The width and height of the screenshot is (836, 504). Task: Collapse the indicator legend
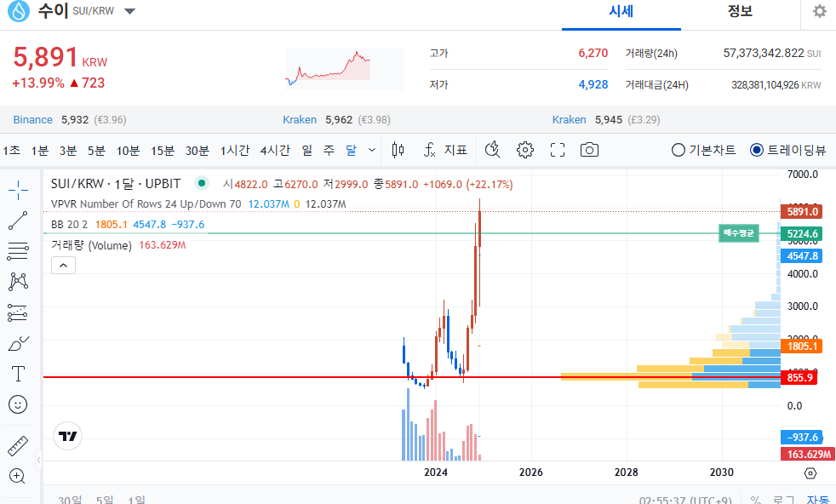point(64,265)
